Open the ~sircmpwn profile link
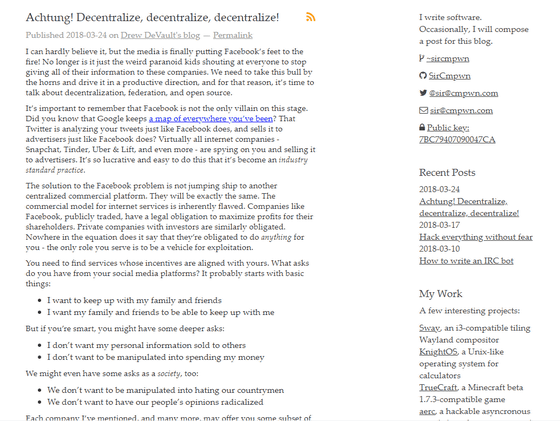The height and width of the screenshot is (421, 560). [448, 59]
